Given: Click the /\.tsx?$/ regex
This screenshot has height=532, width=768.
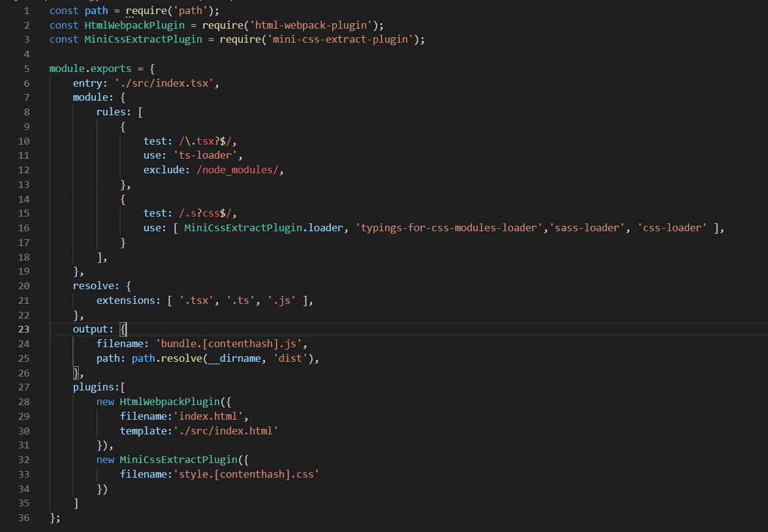Looking at the screenshot, I should pyautogui.click(x=205, y=142).
